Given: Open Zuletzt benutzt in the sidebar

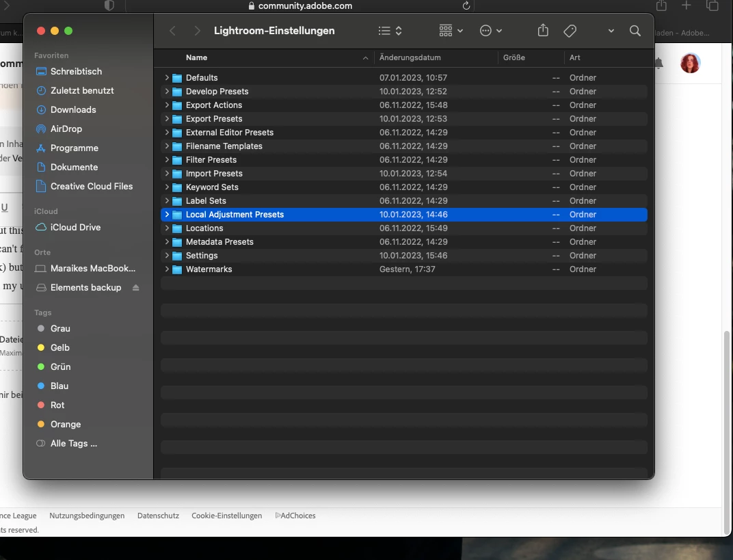Looking at the screenshot, I should [x=82, y=91].
